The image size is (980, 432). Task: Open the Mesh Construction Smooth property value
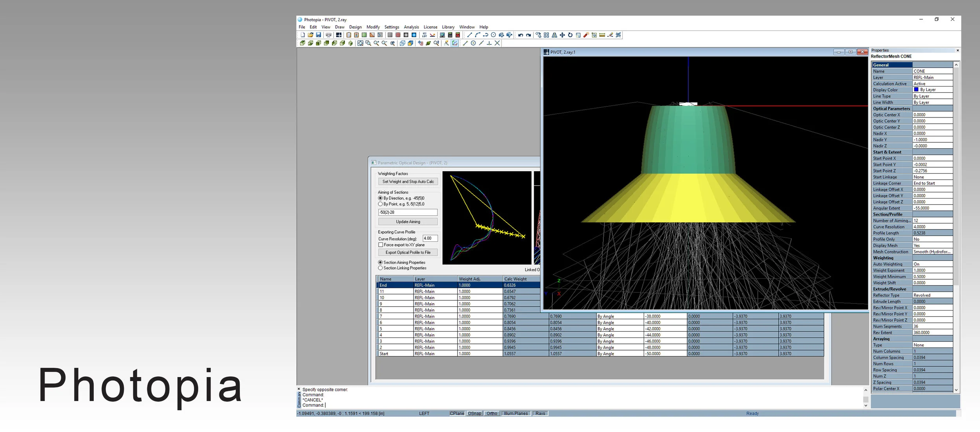click(933, 252)
